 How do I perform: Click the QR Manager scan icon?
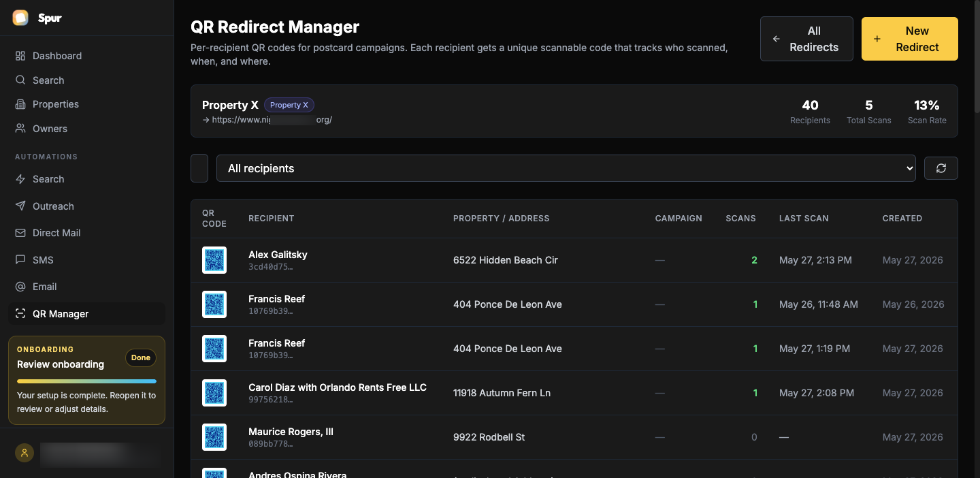(x=20, y=313)
